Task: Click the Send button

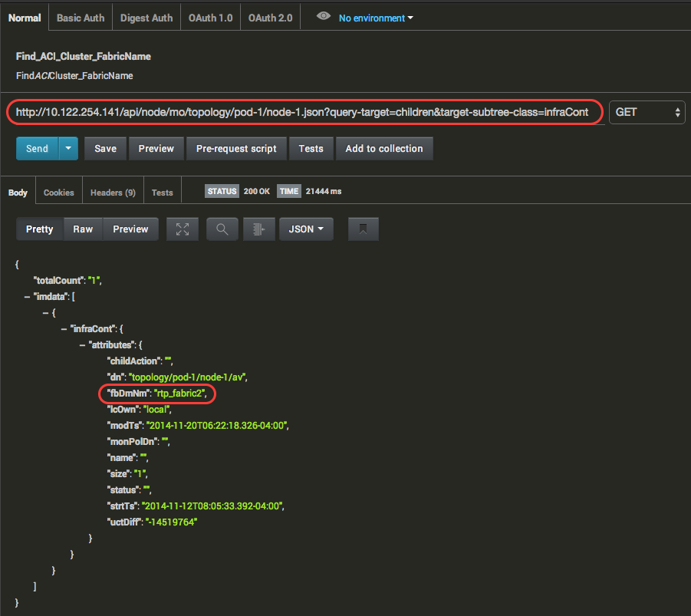Action: pyautogui.click(x=38, y=149)
